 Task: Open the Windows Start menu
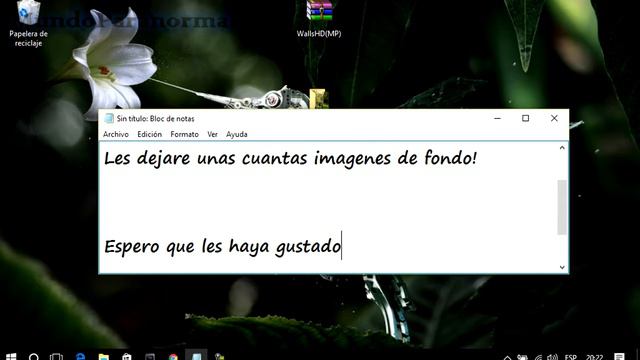click(11, 357)
